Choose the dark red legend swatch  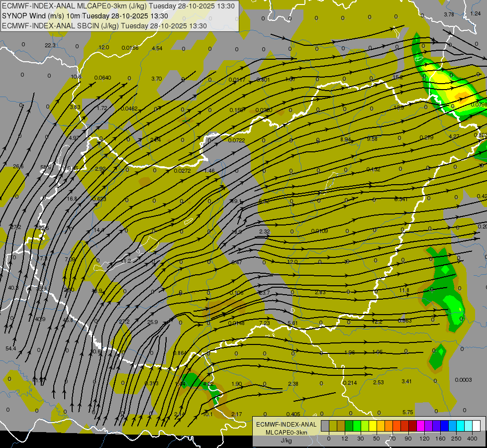412,426
